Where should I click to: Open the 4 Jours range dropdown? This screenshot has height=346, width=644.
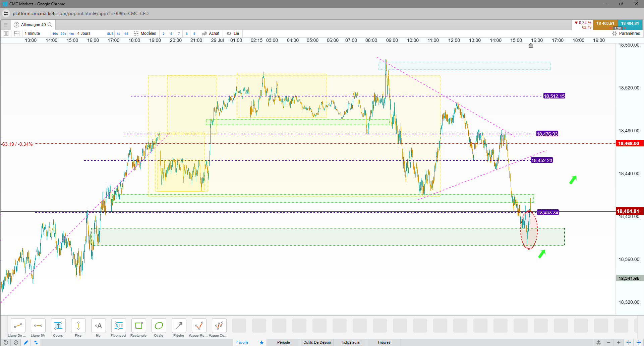point(84,33)
